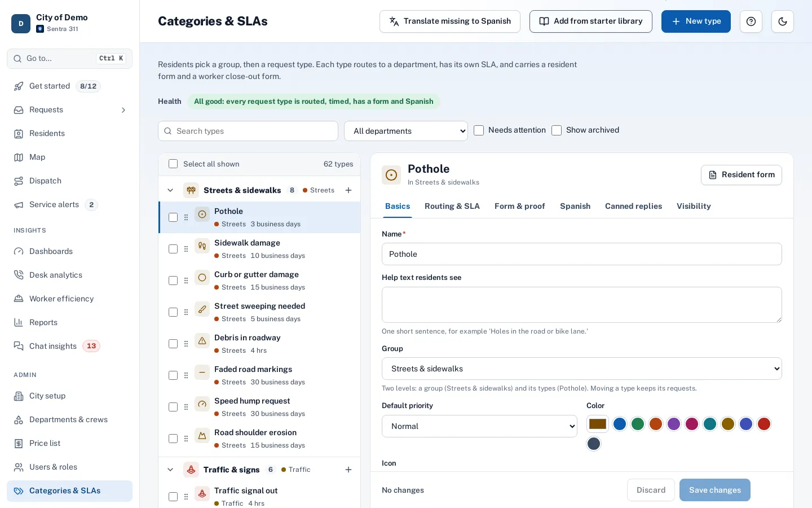The height and width of the screenshot is (508, 812).
Task: Open the All departments dropdown
Action: pyautogui.click(x=406, y=131)
